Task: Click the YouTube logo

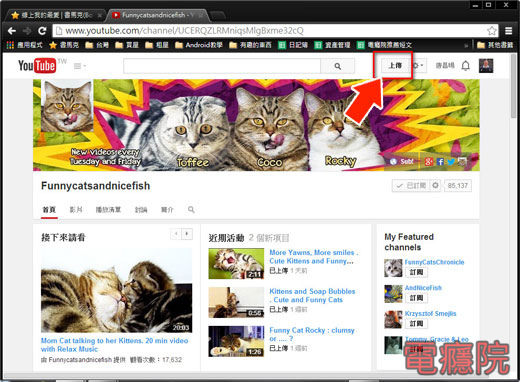Action: (37, 65)
